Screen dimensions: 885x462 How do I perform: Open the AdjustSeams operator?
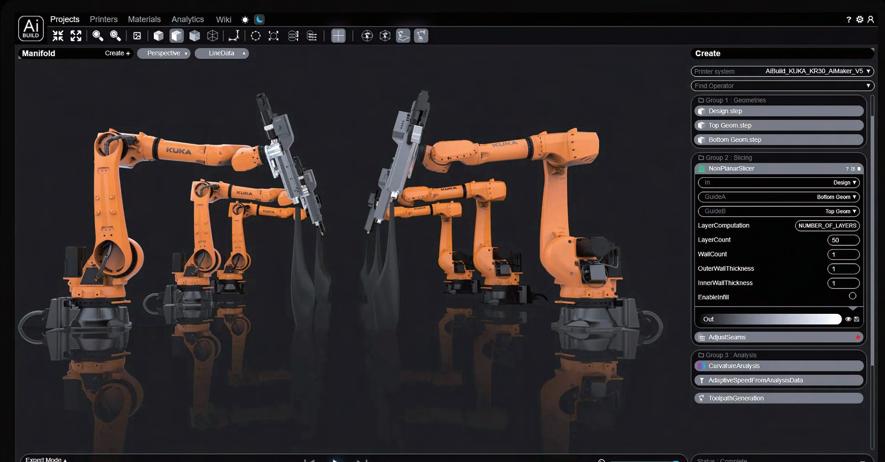point(779,337)
